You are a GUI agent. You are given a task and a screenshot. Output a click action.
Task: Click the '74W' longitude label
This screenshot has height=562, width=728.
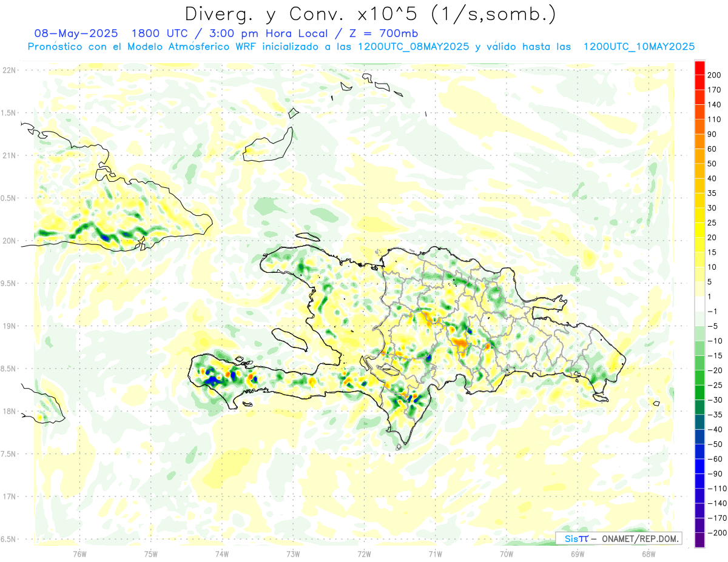[x=222, y=553]
